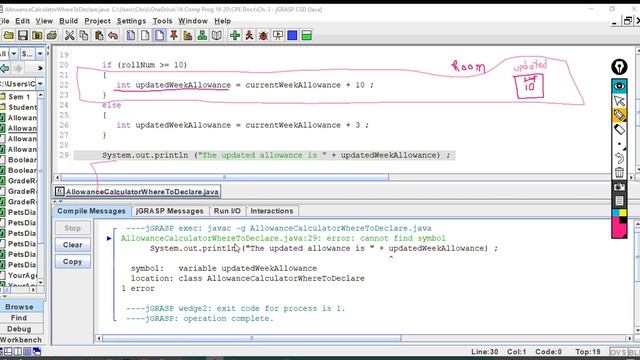Open the Edit menu
Image resolution: width=640 pixels, height=360 pixels.
[22, 21]
